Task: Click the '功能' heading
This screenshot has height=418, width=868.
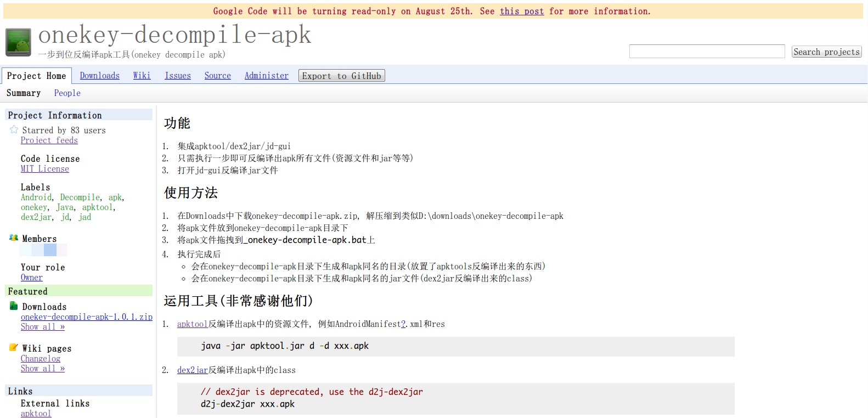Action: [x=177, y=123]
